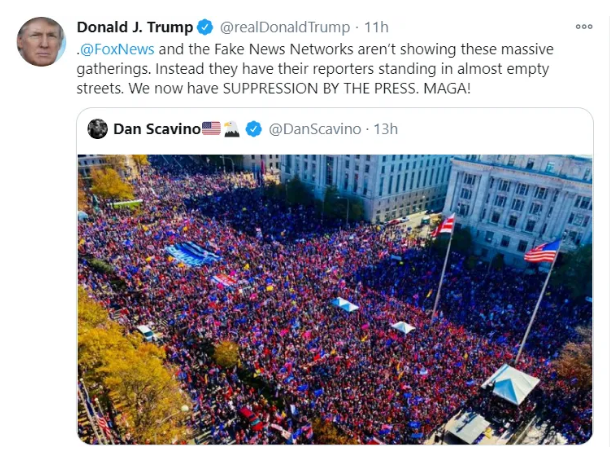Viewport: 610px width, 451px height.
Task: Click the blue verified badge beside Trump's name
Action: coord(205,27)
